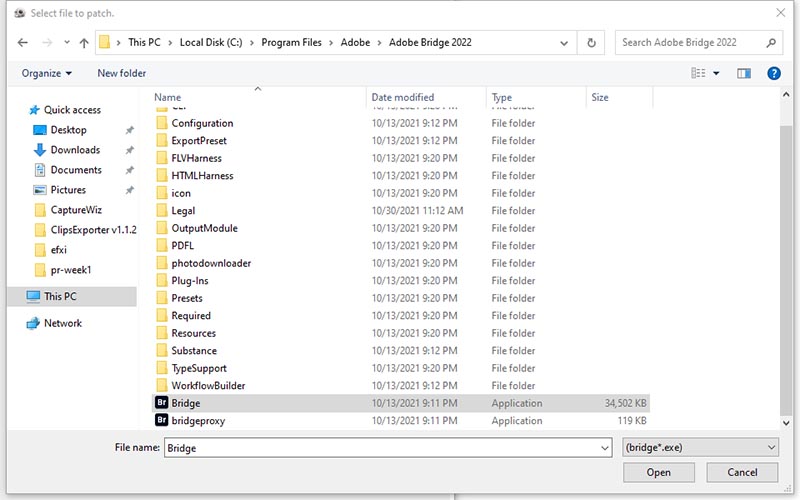Click the file list scrollbar up arrow
800x500 pixels.
[x=786, y=95]
